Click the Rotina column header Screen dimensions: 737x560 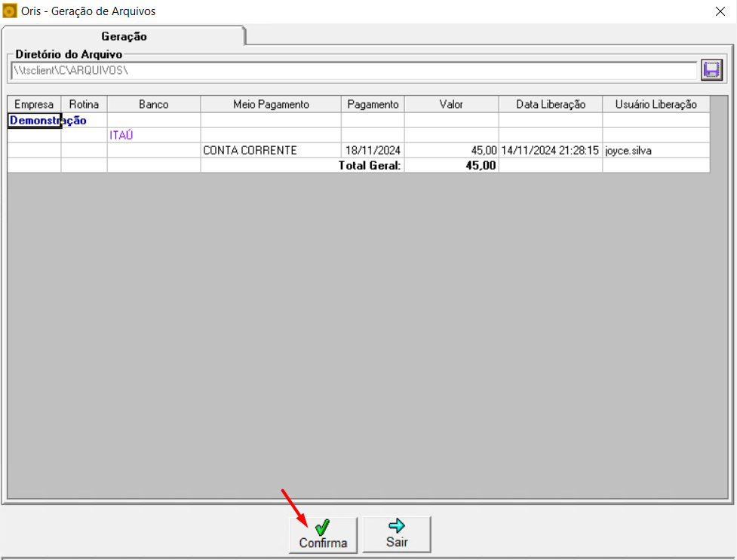coord(84,104)
